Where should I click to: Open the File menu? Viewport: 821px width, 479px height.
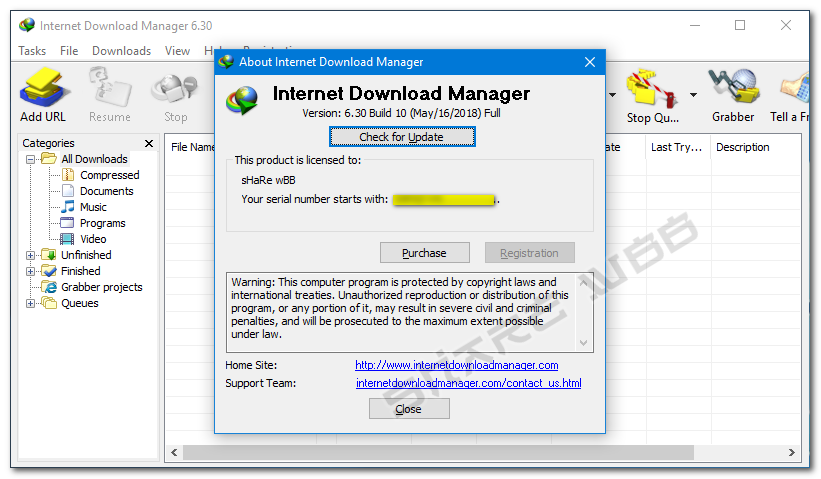[x=69, y=51]
